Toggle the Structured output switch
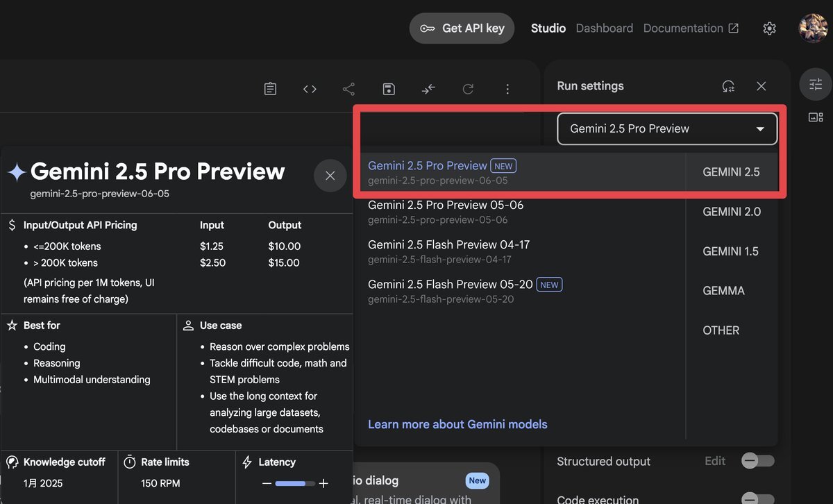This screenshot has width=833, height=504. (x=757, y=461)
